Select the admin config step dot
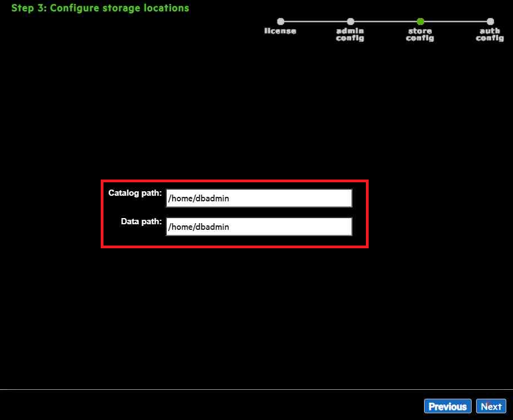 [x=350, y=22]
